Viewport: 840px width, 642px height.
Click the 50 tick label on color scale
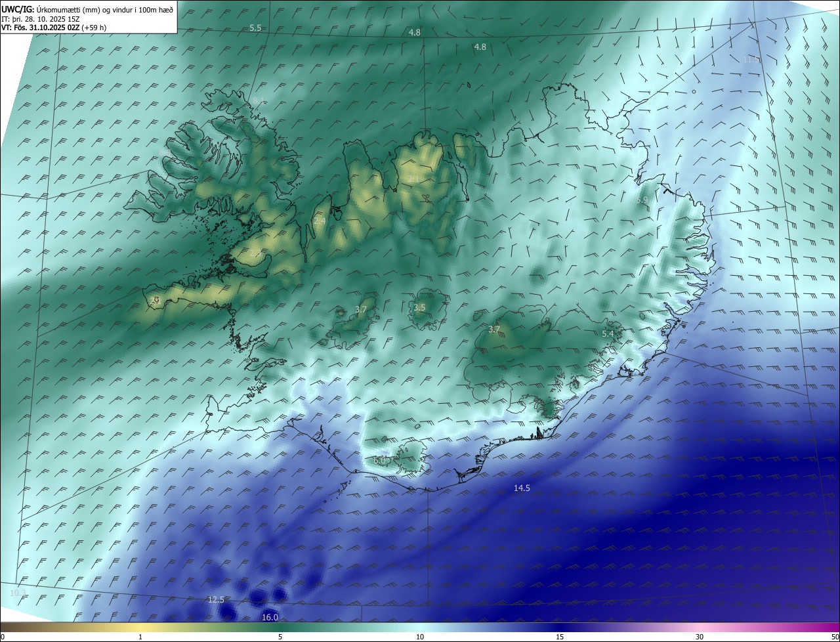pos(835,637)
